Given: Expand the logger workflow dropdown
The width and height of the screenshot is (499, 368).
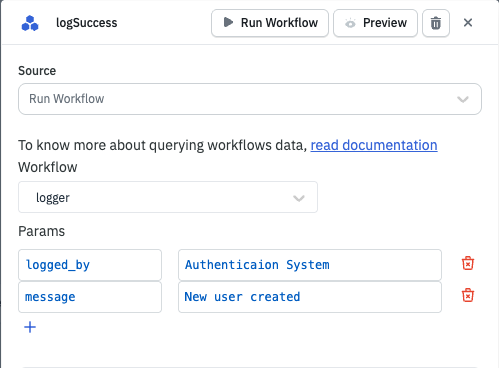Looking at the screenshot, I should (x=168, y=197).
